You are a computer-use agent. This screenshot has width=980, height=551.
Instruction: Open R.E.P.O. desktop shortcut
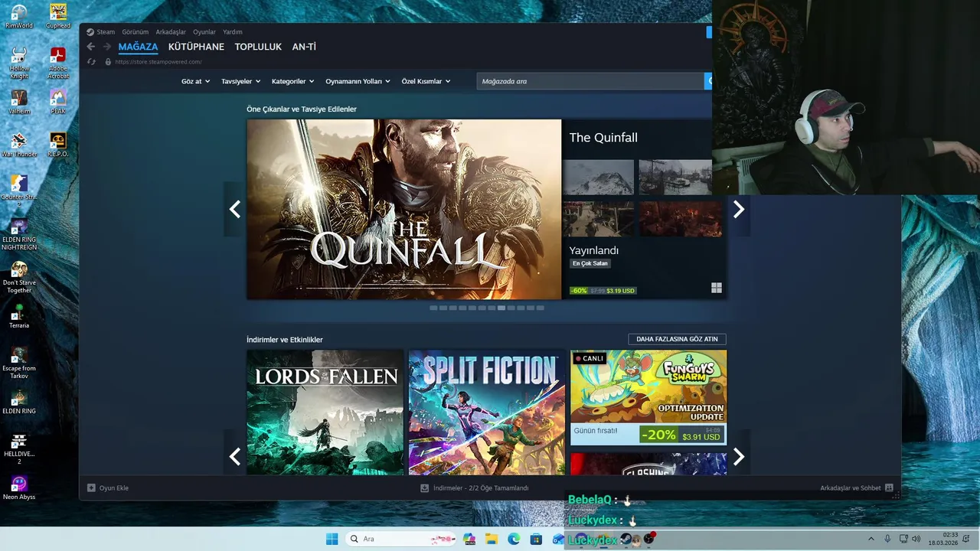58,145
